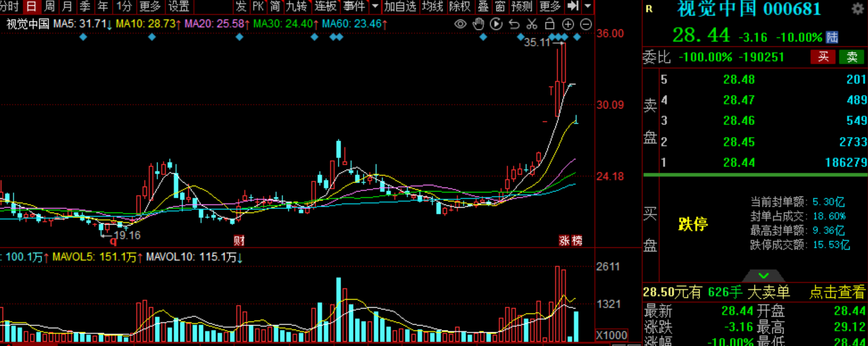This screenshot has width=868, height=346.
Task: Switch to 日 daily period tab
Action: [x=32, y=7]
